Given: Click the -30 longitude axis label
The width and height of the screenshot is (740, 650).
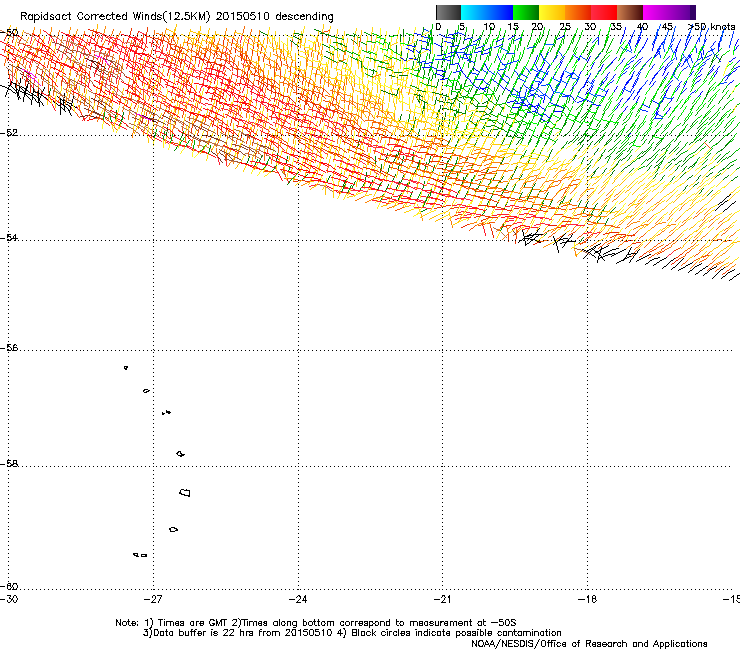Looking at the screenshot, I should (x=9, y=599).
